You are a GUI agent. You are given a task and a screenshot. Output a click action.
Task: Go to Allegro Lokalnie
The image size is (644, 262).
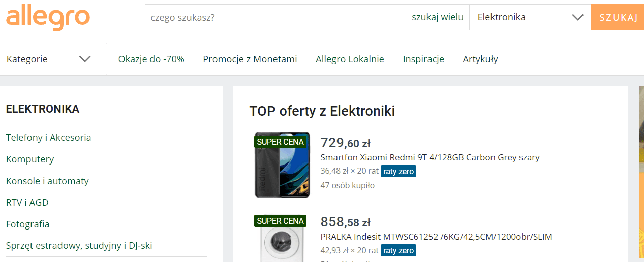pyautogui.click(x=350, y=59)
